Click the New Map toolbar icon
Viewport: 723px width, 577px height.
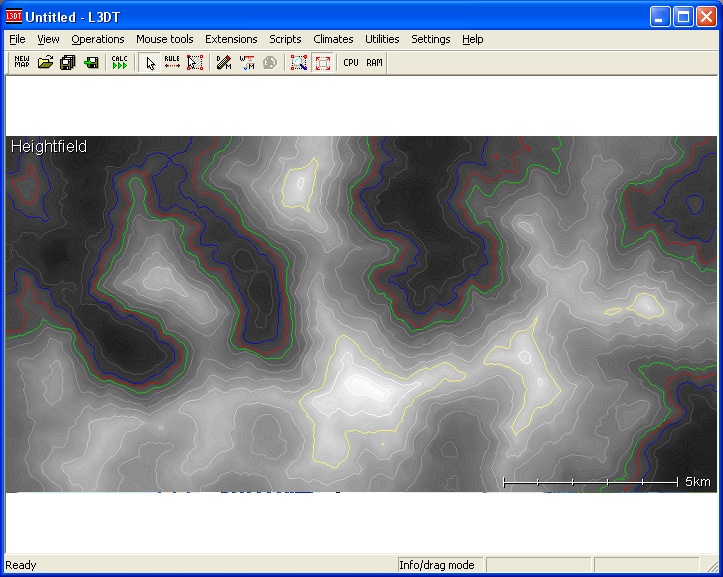pos(21,62)
